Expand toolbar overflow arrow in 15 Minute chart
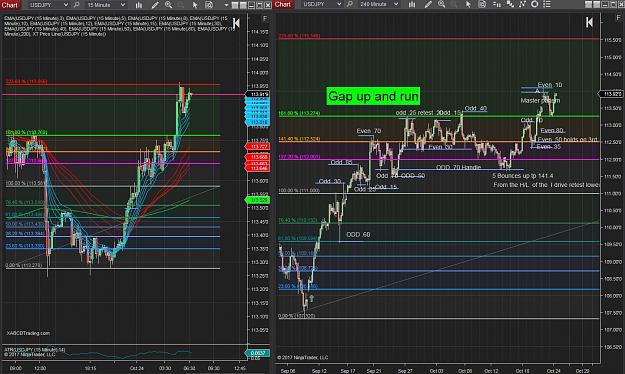 (226, 5)
